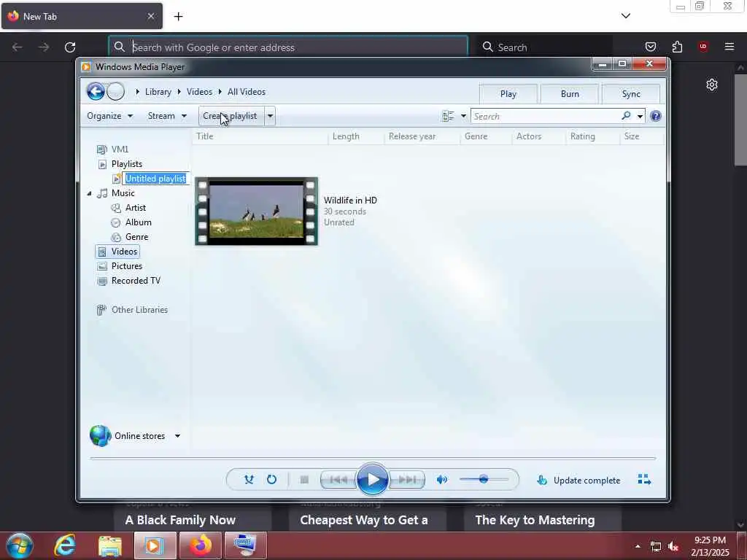747x560 pixels.
Task: Click Library in the breadcrumb
Action: (158, 92)
